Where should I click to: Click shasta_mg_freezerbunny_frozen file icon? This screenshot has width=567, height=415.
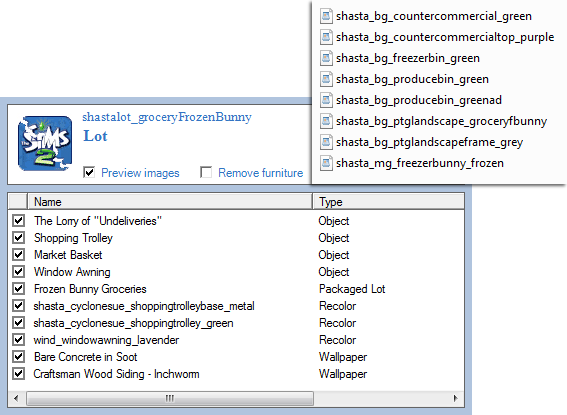coord(326,163)
